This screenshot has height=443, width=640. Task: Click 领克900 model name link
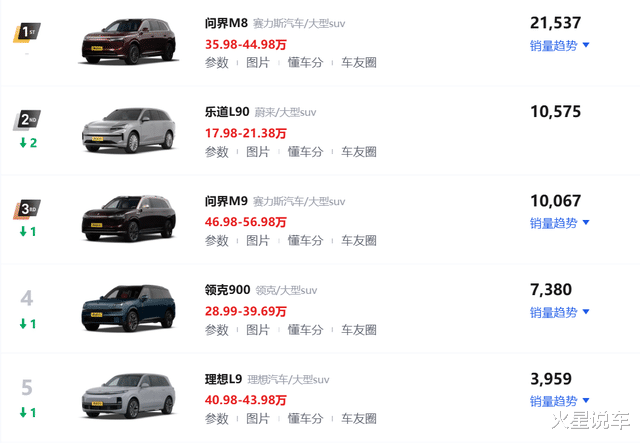(227, 290)
